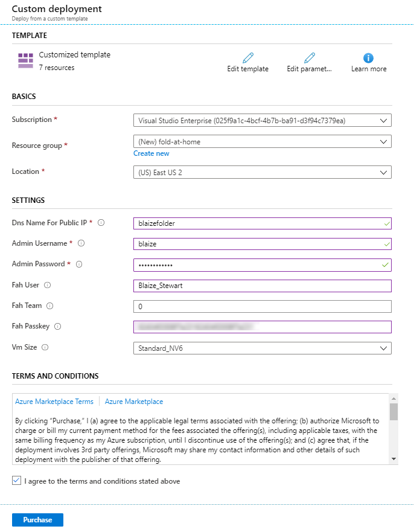Viewport: 414px width, 532px height.
Task: Click the Create new resource group link
Action: pyautogui.click(x=151, y=153)
